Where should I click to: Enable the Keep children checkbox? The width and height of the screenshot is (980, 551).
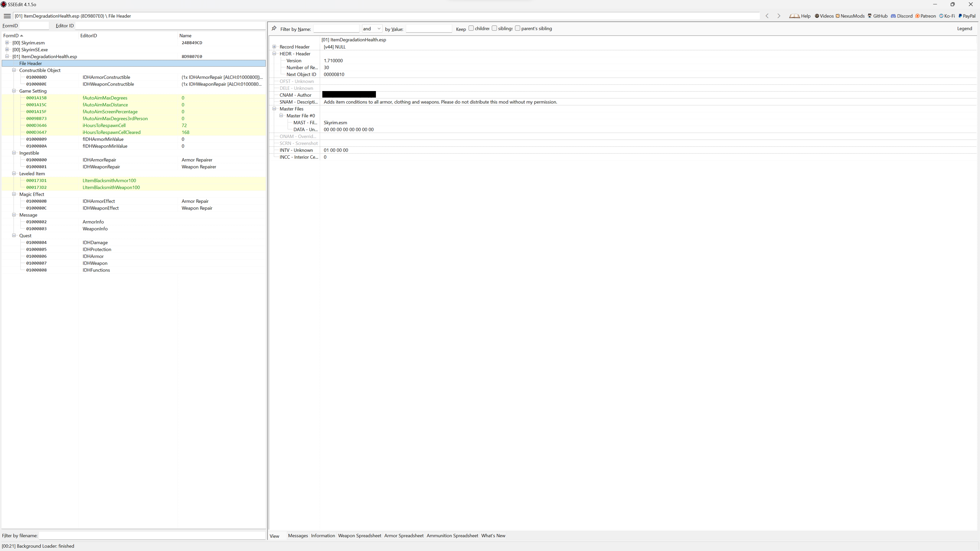(471, 28)
